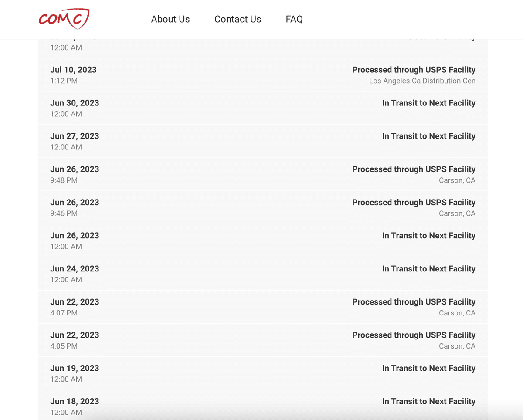523x420 pixels.
Task: Select Processed status at 9:48 PM row
Action: 414,169
